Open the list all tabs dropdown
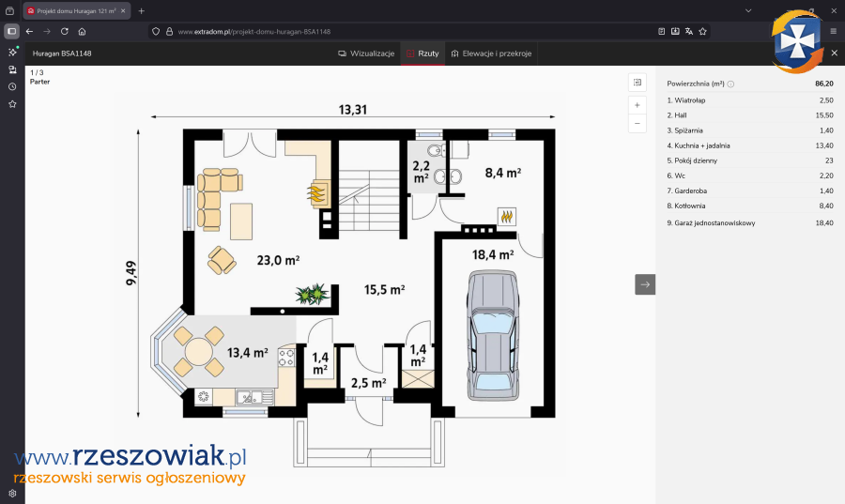 [x=748, y=10]
